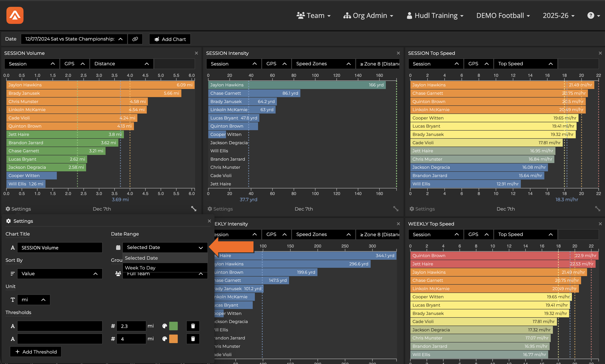This screenshot has height=364, width=605.
Task: Click the empty threshold name input field
Action: pyautogui.click(x=60, y=326)
